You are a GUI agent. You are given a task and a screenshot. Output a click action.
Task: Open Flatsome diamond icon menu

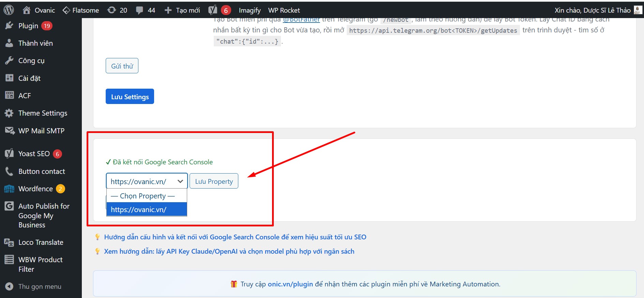(66, 10)
